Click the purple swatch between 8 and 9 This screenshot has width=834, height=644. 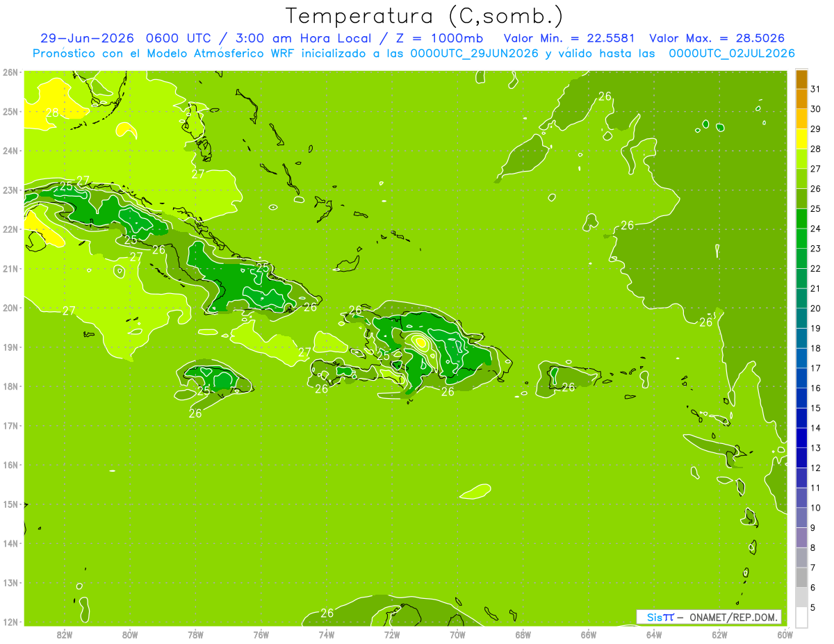tap(801, 538)
